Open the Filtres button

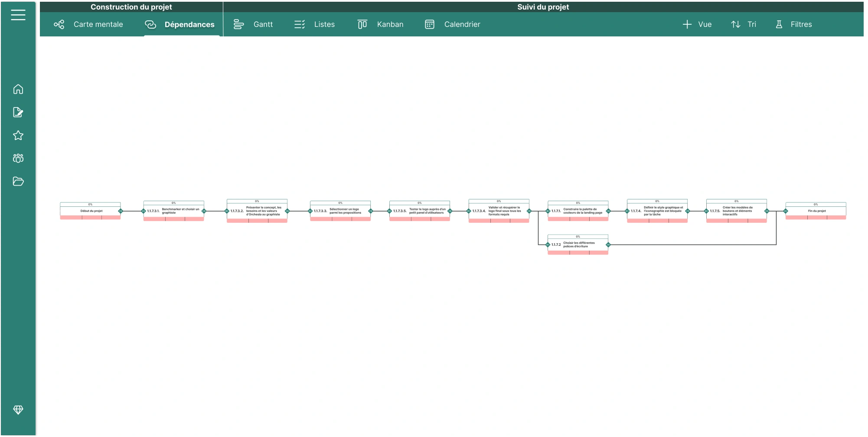[793, 24]
